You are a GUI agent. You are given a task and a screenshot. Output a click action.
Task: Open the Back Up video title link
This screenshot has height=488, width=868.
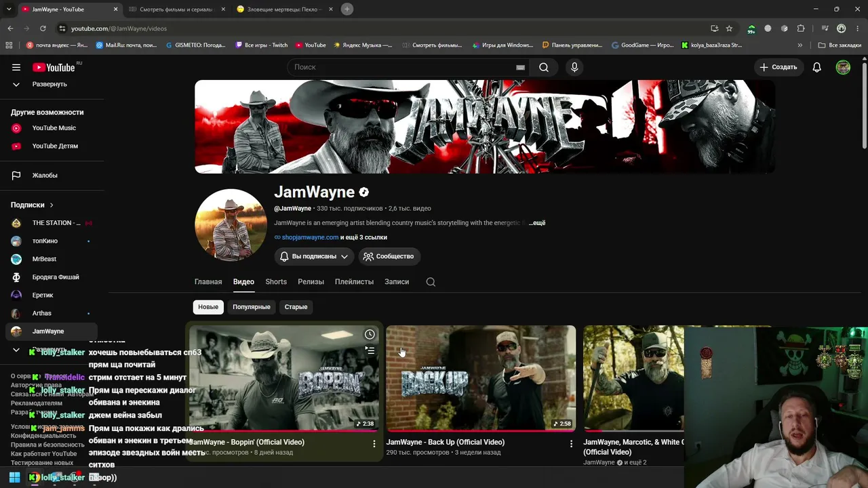(446, 442)
